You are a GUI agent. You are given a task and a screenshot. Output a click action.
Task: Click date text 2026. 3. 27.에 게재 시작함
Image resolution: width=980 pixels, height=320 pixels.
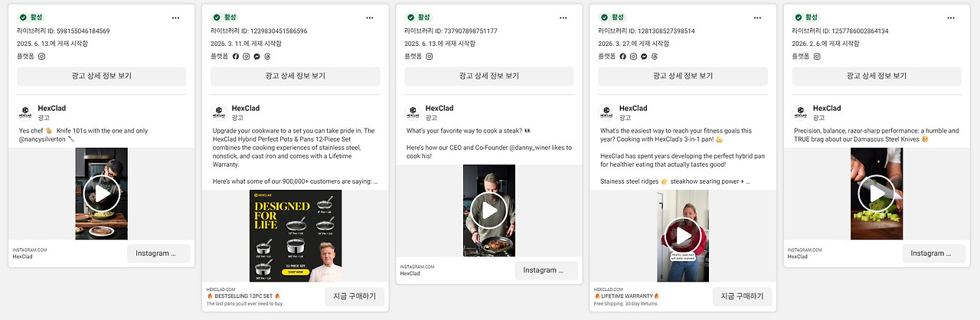point(633,44)
